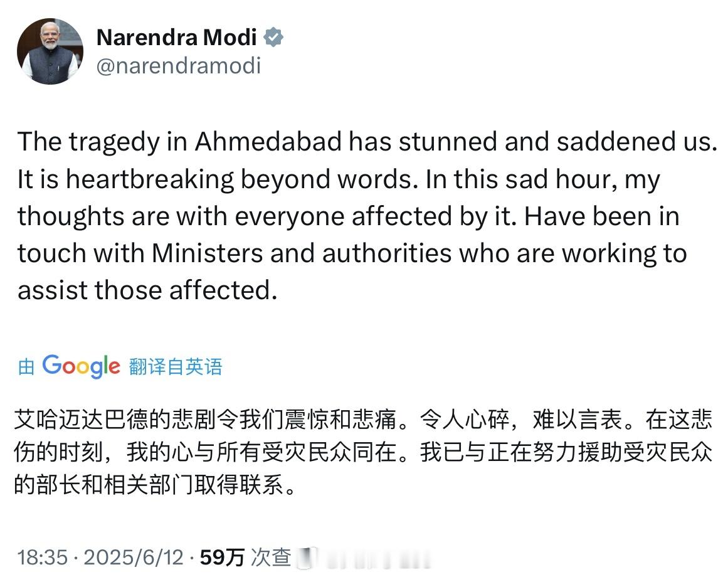Select the word Ahmedabad in the tweet
Screen dimensions: 728x577
click(x=268, y=141)
